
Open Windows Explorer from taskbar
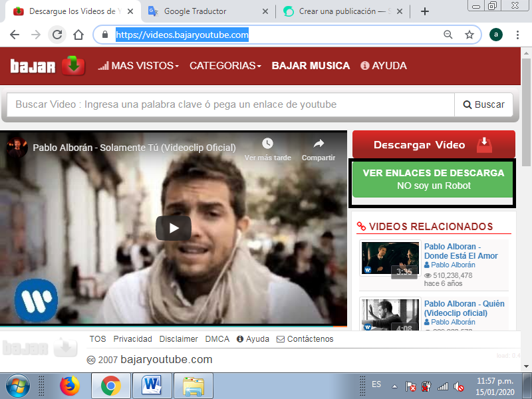pyautogui.click(x=193, y=386)
